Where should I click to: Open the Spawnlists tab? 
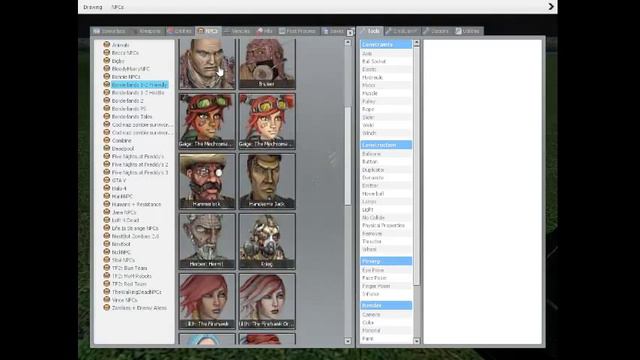109,31
